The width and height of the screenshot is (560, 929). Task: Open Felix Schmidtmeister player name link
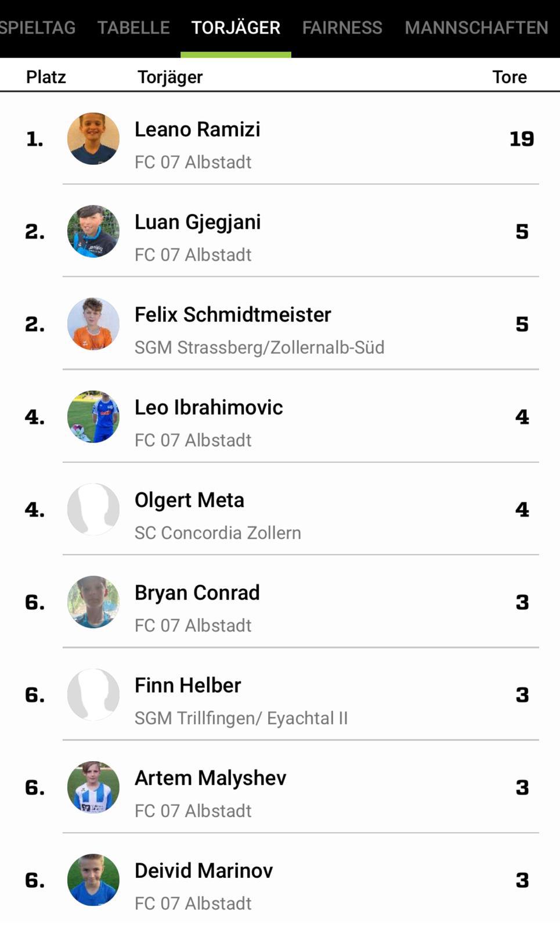(x=233, y=315)
